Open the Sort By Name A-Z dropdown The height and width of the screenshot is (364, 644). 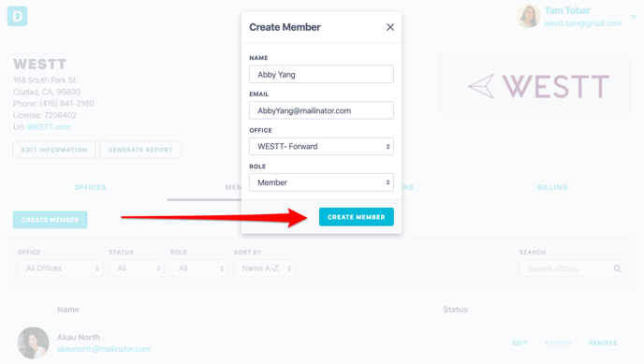coord(265,269)
